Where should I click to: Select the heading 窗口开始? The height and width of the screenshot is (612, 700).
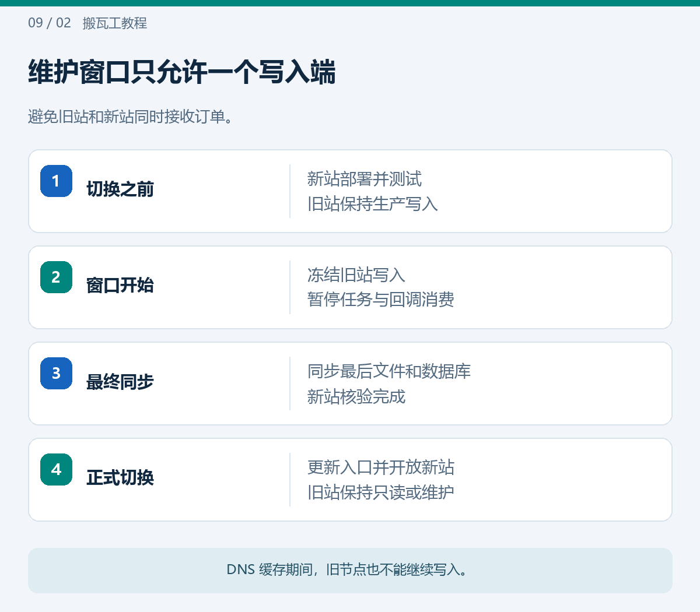pyautogui.click(x=120, y=286)
